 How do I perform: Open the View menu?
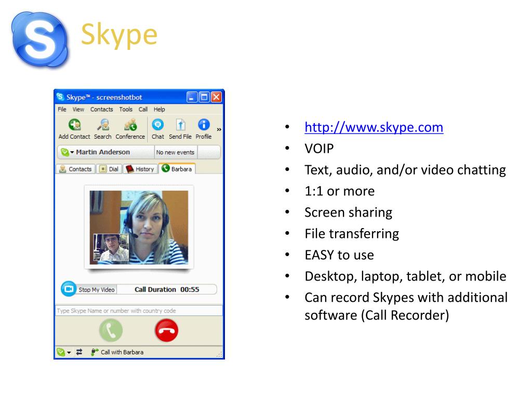coord(78,109)
